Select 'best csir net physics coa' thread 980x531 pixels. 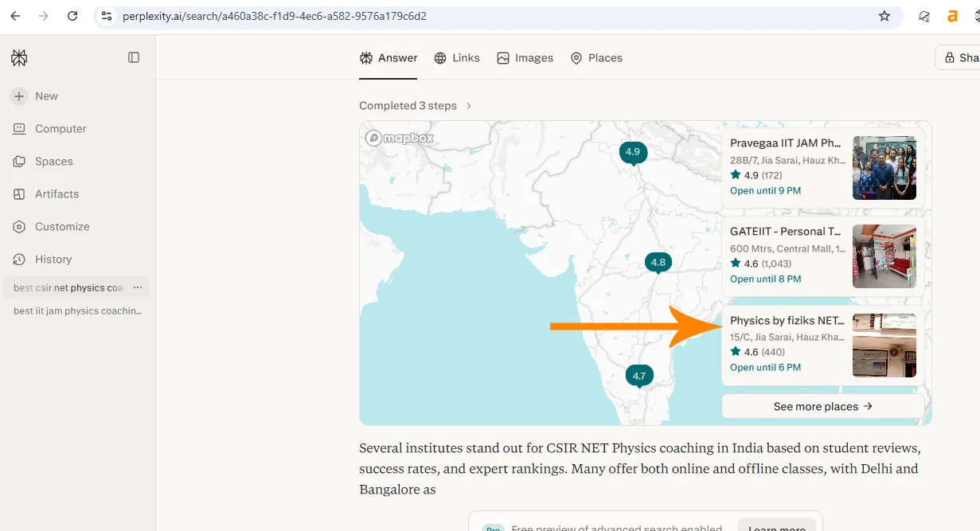[69, 287]
